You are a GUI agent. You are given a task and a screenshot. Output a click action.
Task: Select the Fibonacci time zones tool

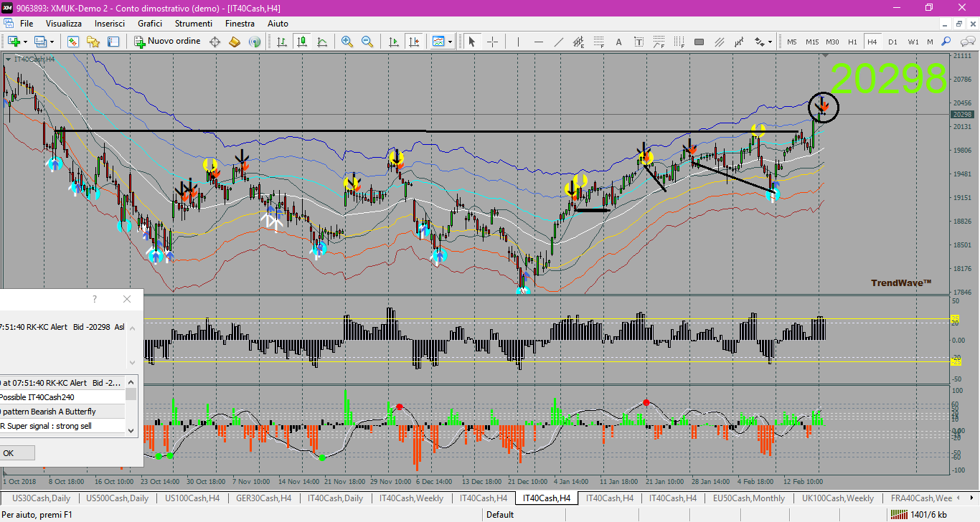click(679, 42)
